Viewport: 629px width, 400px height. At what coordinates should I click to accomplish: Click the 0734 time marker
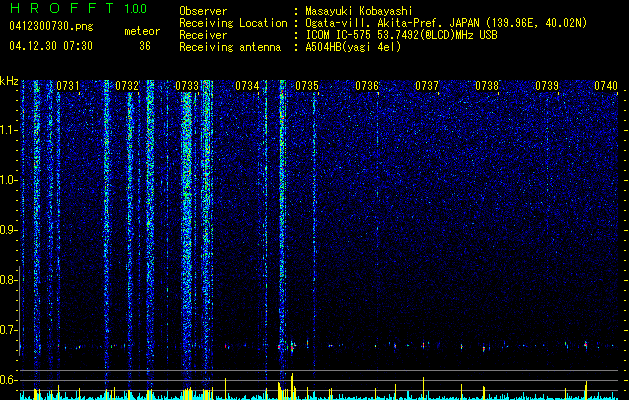[x=247, y=86]
